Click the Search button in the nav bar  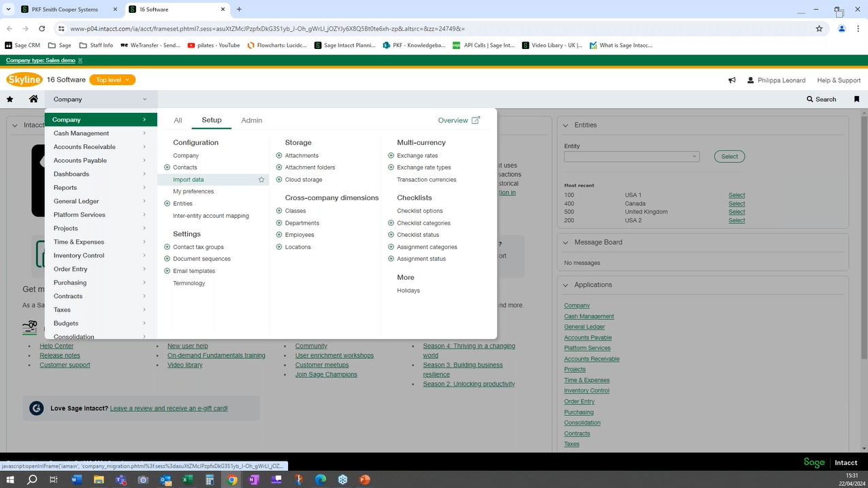click(x=821, y=99)
